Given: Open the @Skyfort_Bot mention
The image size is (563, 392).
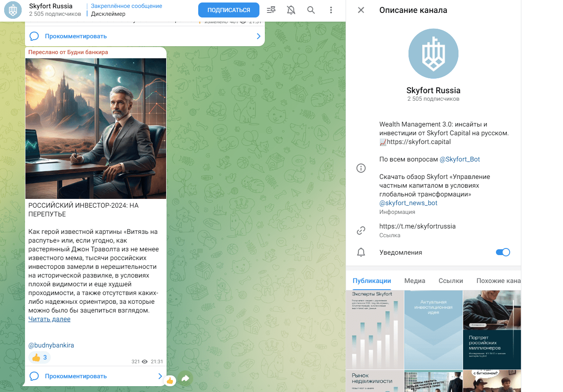Looking at the screenshot, I should click(460, 159).
